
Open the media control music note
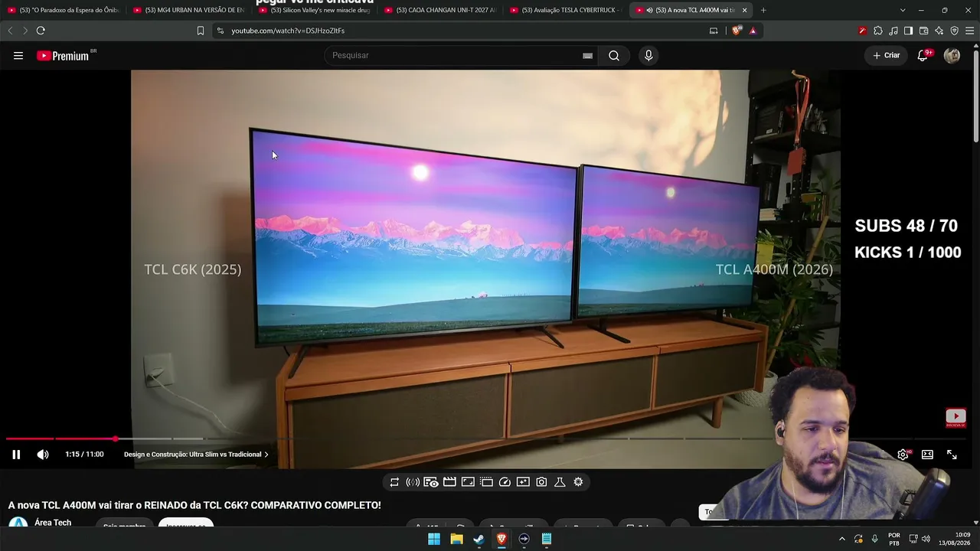893,31
